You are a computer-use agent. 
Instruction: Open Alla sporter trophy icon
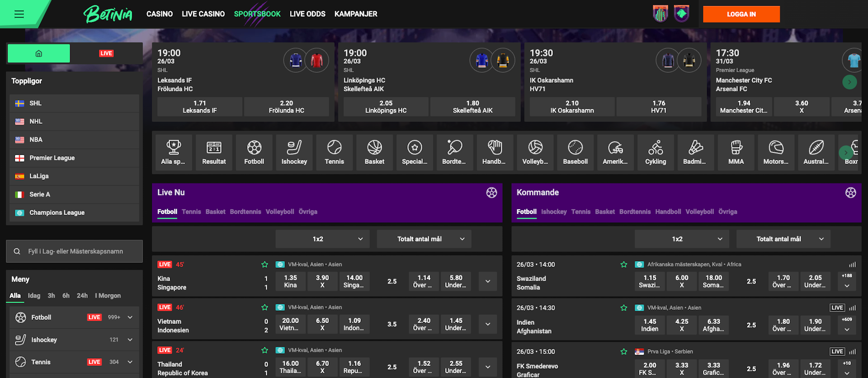pyautogui.click(x=174, y=152)
